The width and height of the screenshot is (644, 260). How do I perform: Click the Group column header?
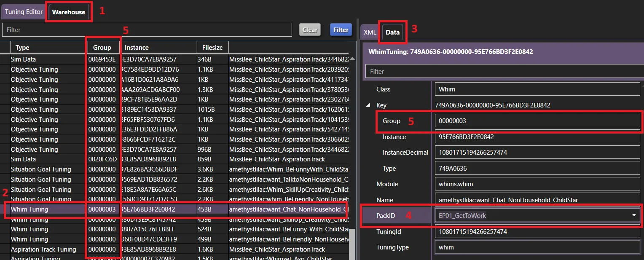click(x=103, y=47)
